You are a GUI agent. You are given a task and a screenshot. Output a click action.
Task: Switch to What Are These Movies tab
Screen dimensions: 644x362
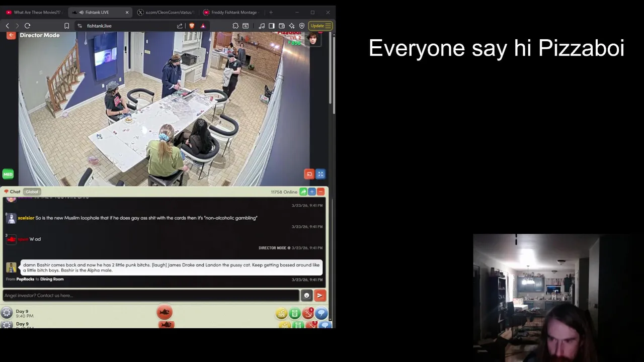pyautogui.click(x=33, y=12)
